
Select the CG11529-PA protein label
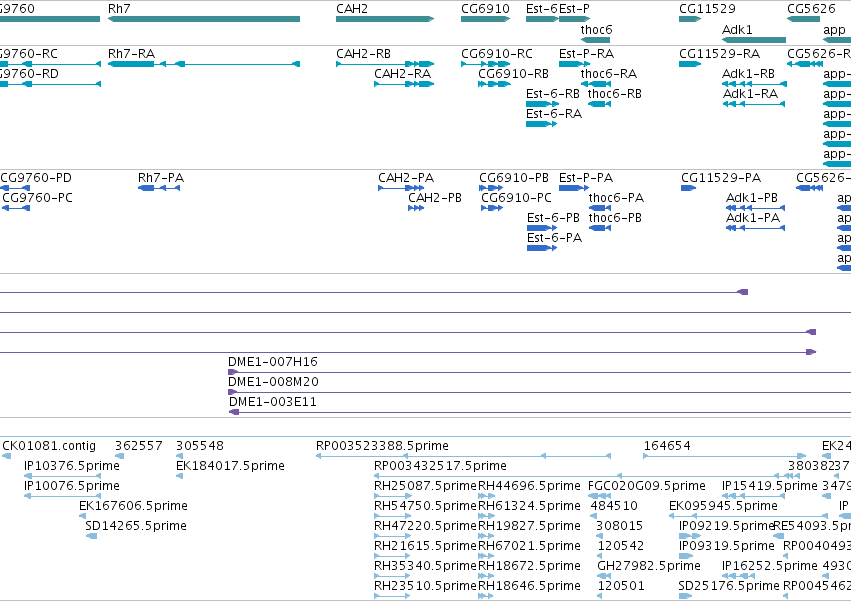click(x=721, y=178)
